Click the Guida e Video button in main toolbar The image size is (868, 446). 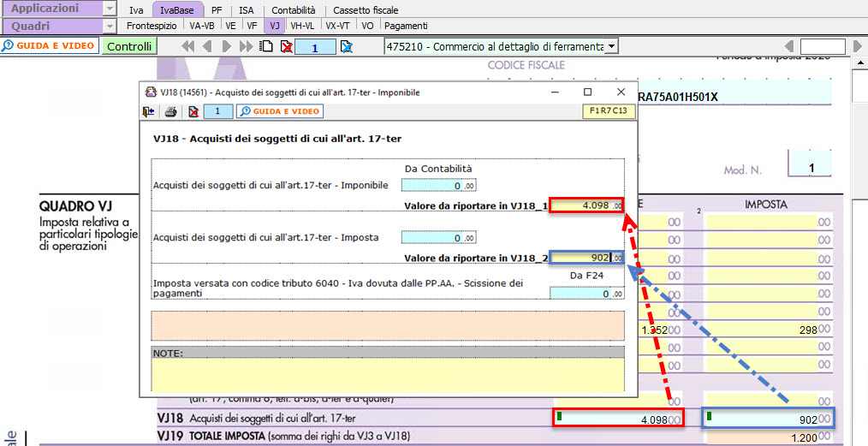tap(50, 46)
